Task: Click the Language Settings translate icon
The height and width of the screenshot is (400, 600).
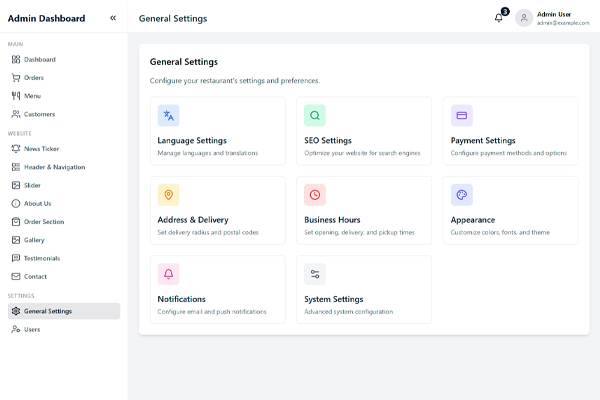Action: (168, 115)
